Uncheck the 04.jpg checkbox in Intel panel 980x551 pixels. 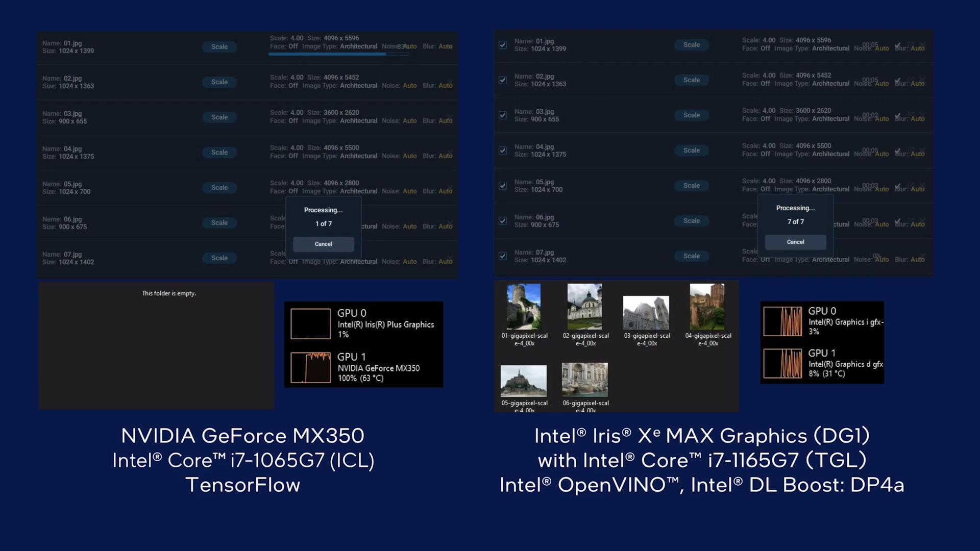(503, 151)
